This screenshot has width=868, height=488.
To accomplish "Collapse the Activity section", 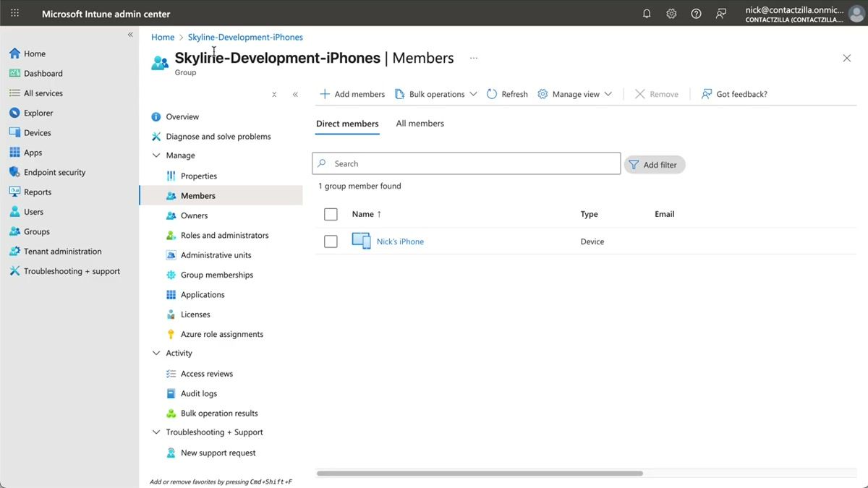I will click(156, 353).
